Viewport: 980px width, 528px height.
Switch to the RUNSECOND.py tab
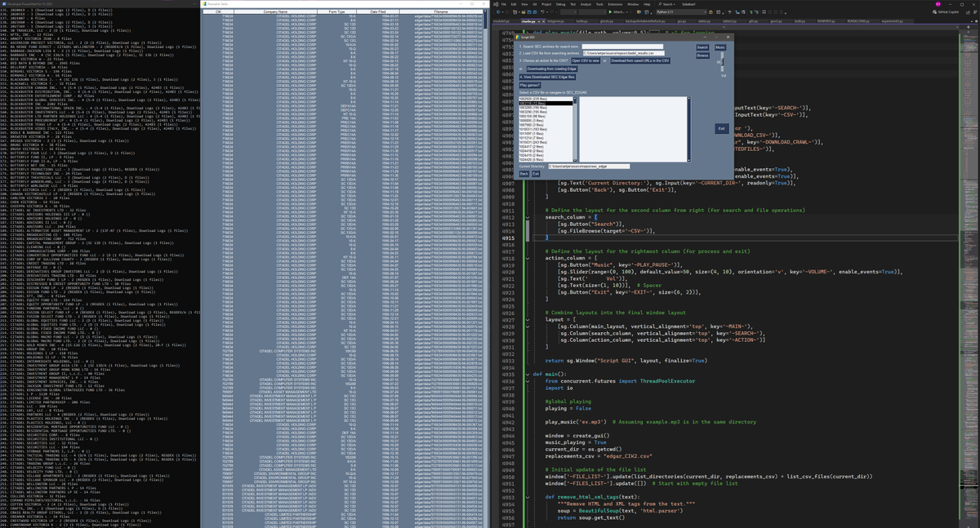click(857, 20)
